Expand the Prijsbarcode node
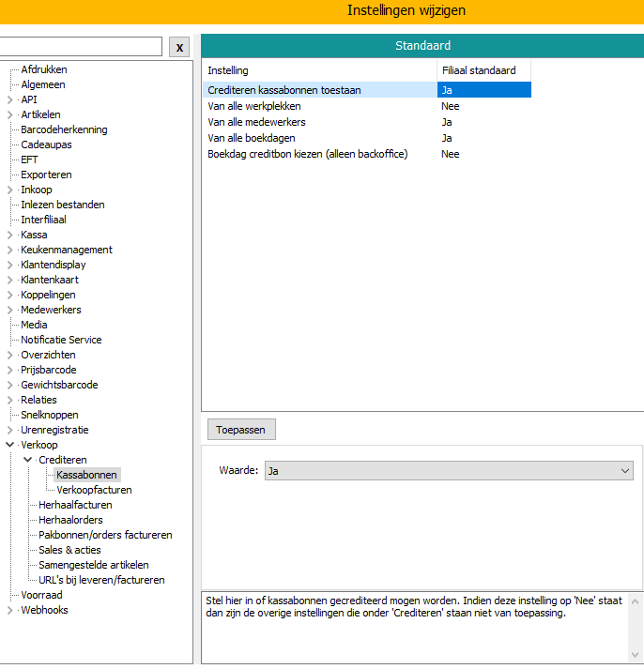This screenshot has height=669, width=644. click(9, 370)
